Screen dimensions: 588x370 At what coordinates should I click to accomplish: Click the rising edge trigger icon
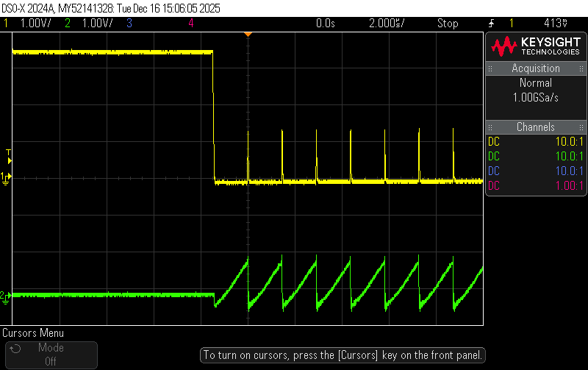click(491, 24)
